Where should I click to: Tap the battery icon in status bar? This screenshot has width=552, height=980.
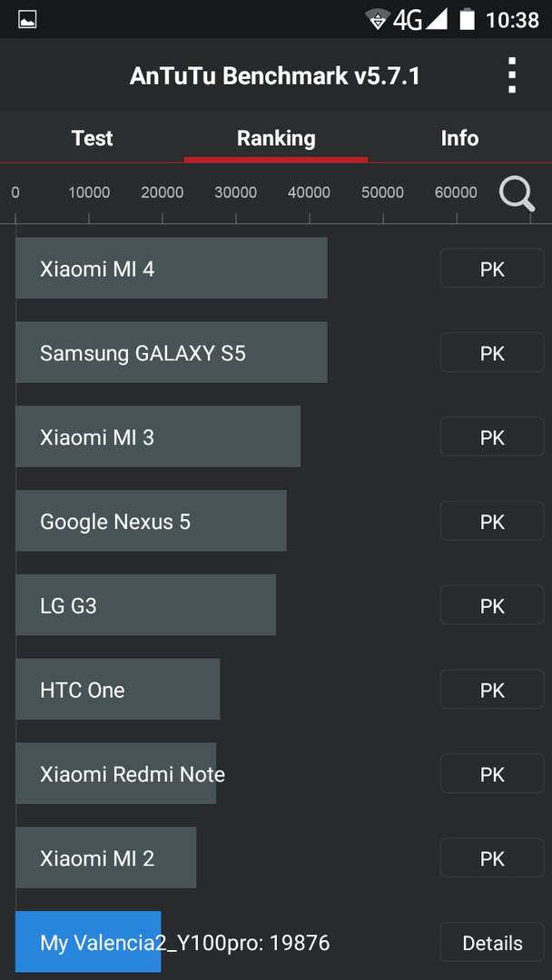pos(467,19)
